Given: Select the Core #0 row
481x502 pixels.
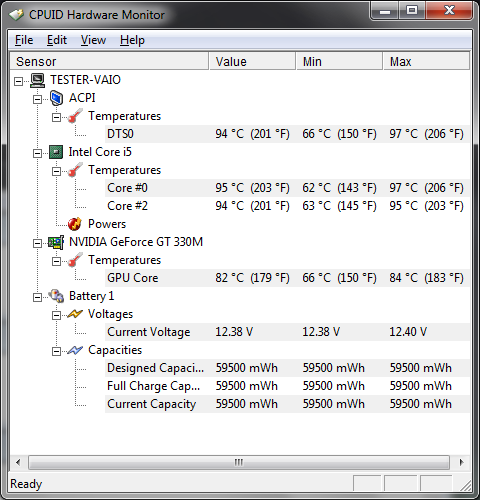Looking at the screenshot, I should tap(287, 188).
